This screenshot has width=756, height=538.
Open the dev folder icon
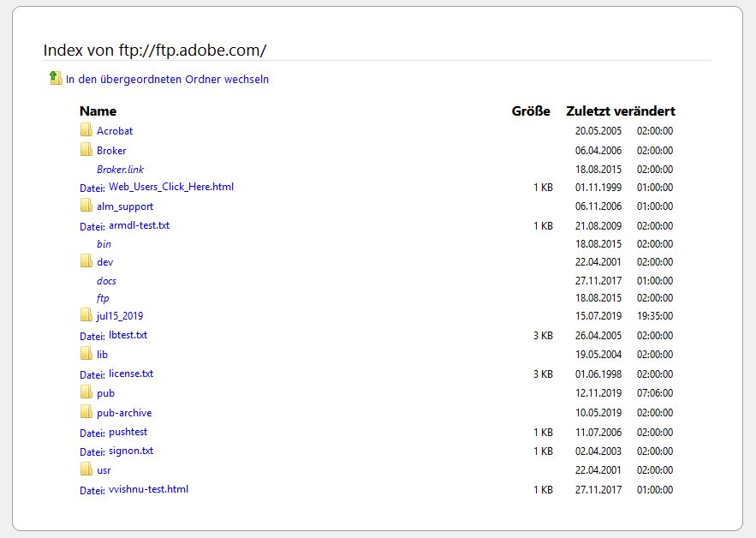[86, 261]
